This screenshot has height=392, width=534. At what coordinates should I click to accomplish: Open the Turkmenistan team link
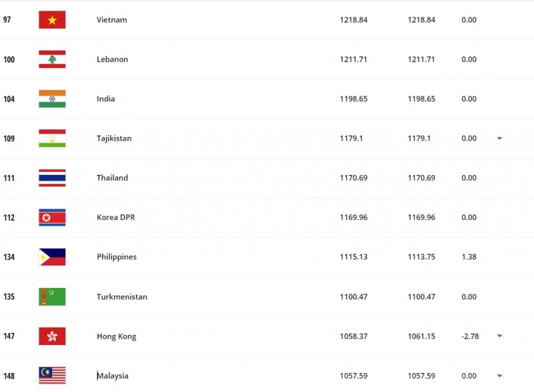(122, 297)
